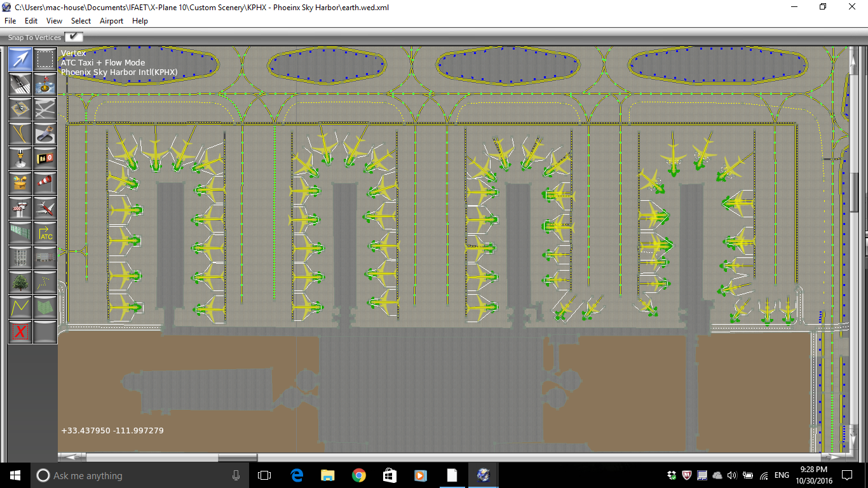The width and height of the screenshot is (868, 488).
Task: Click the WorldEditor globe taskbar icon
Action: (x=483, y=475)
